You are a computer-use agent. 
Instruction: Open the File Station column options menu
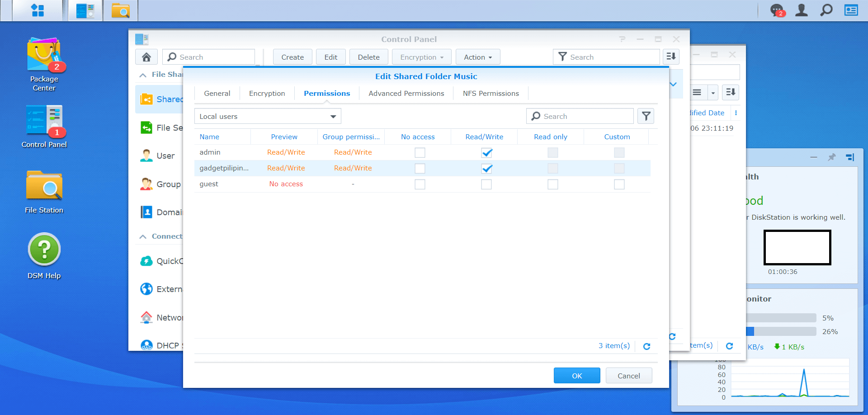pos(736,113)
